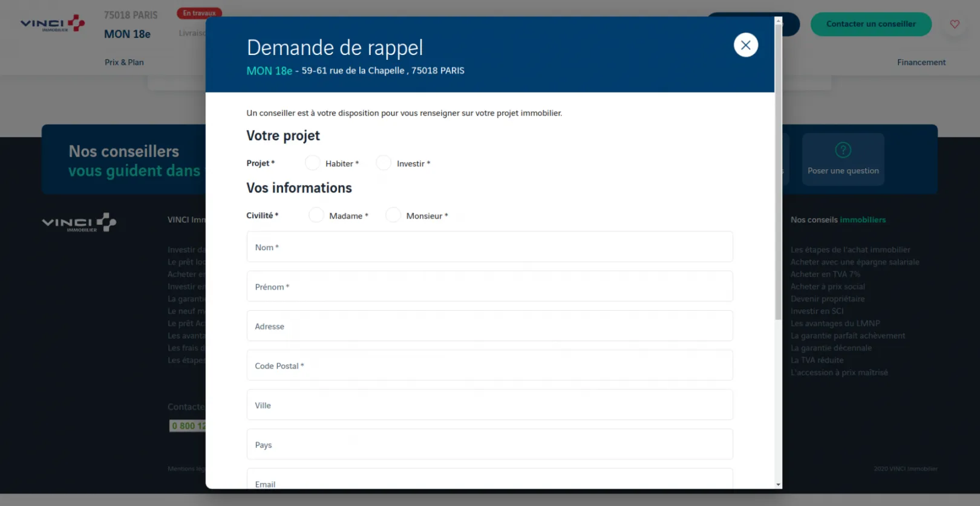Click the scrollbar down arrow in dialog
The width and height of the screenshot is (980, 506).
[x=778, y=485]
